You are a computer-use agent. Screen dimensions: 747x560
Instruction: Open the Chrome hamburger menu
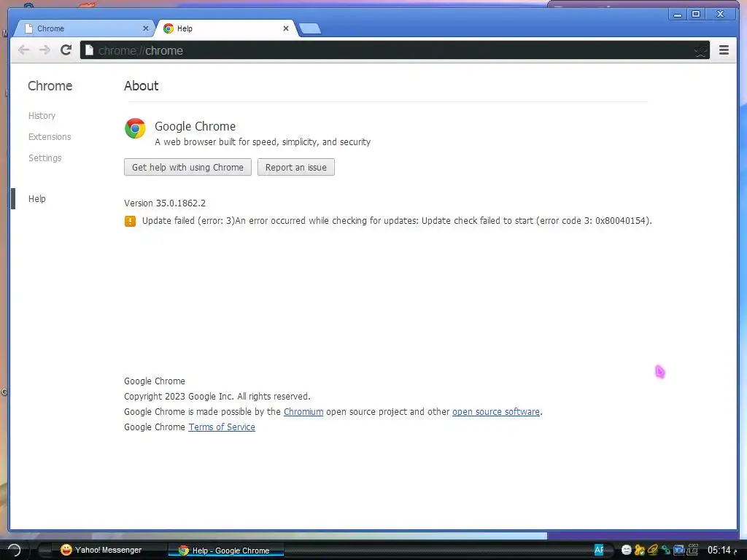coord(724,50)
